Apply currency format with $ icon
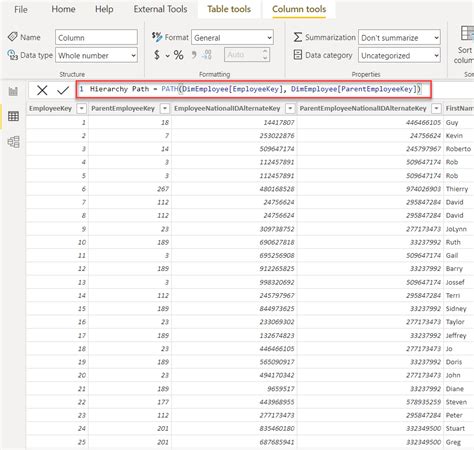474x450 pixels. coord(157,55)
